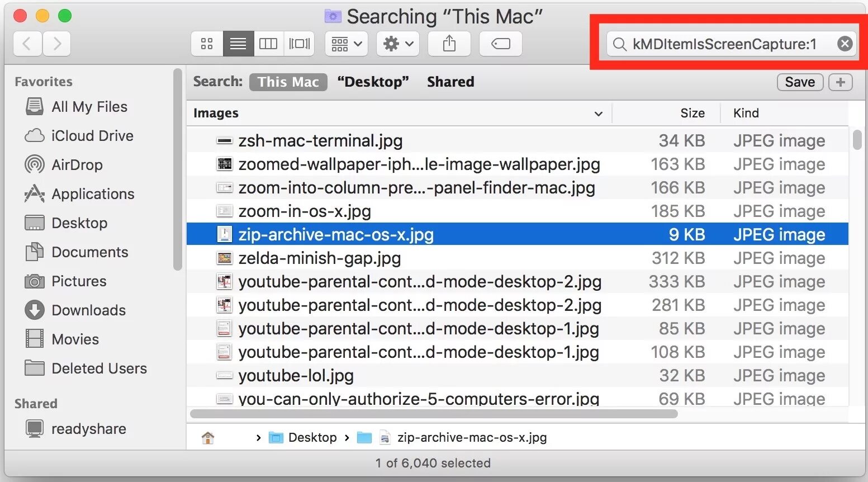
Task: Click the Edit Tags toolbar button
Action: coord(501,44)
